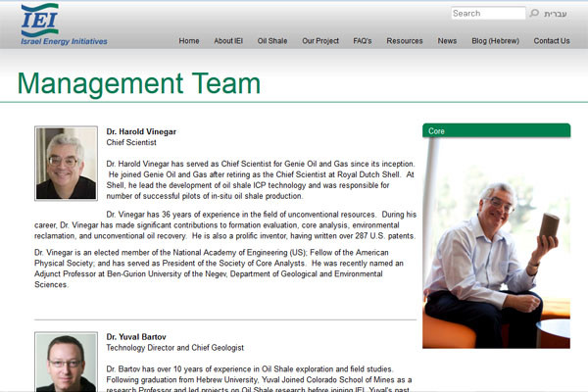Click the Dr. Harold Vinegar name heading

pos(141,131)
